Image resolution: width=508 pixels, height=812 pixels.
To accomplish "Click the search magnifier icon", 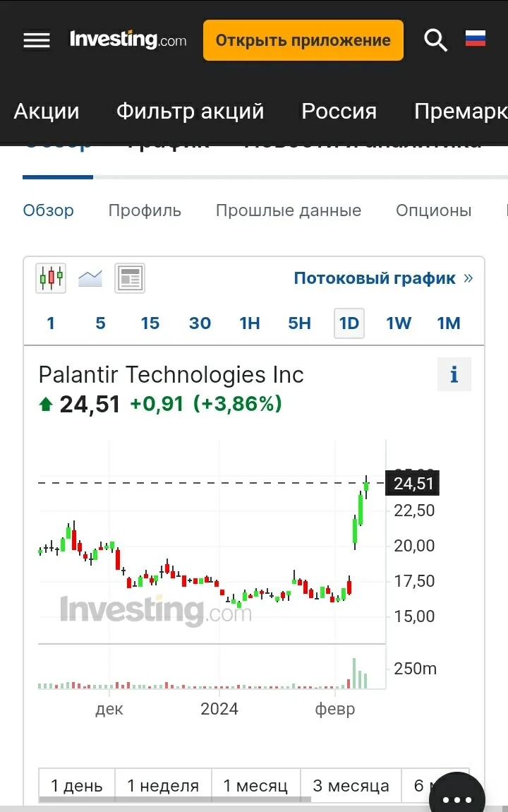I will 435,40.
